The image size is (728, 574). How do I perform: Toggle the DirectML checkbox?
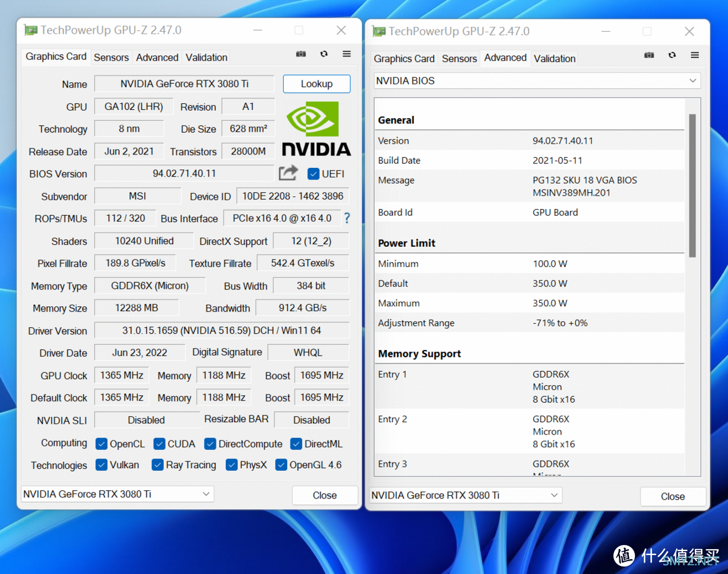[x=296, y=444]
